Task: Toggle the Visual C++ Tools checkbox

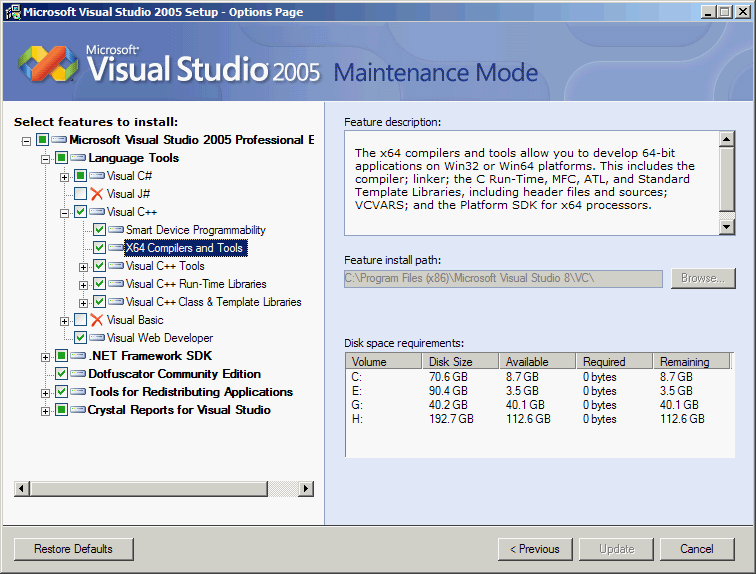Action: 99,266
